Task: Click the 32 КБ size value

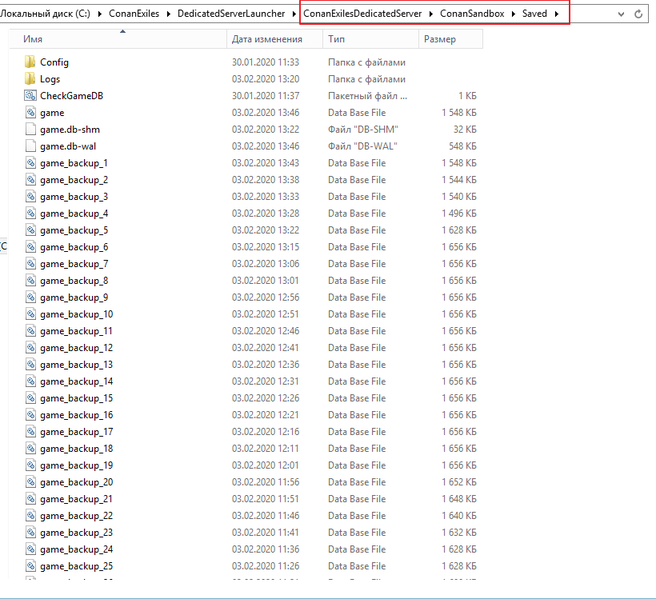Action: coord(465,129)
